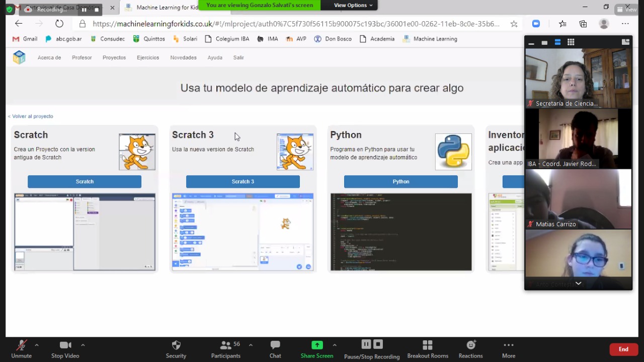644x362 pixels.
Task: Open Breakout Rooms
Action: coord(428,345)
